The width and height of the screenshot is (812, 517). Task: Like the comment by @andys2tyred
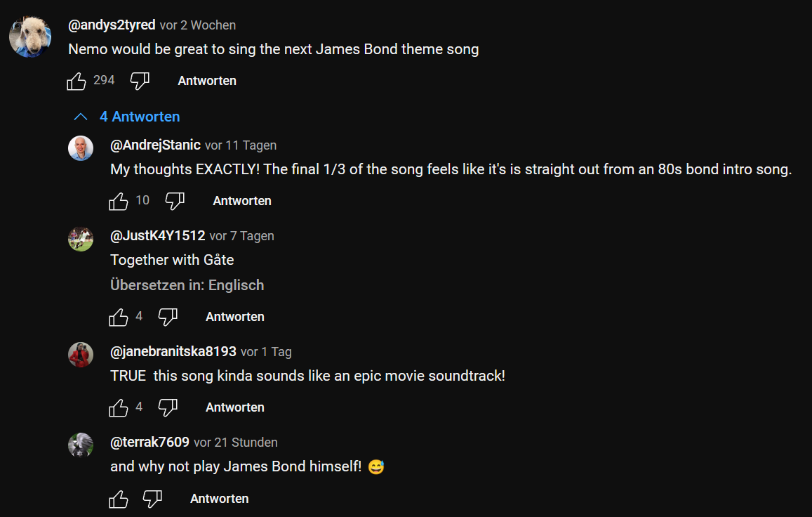pos(76,81)
